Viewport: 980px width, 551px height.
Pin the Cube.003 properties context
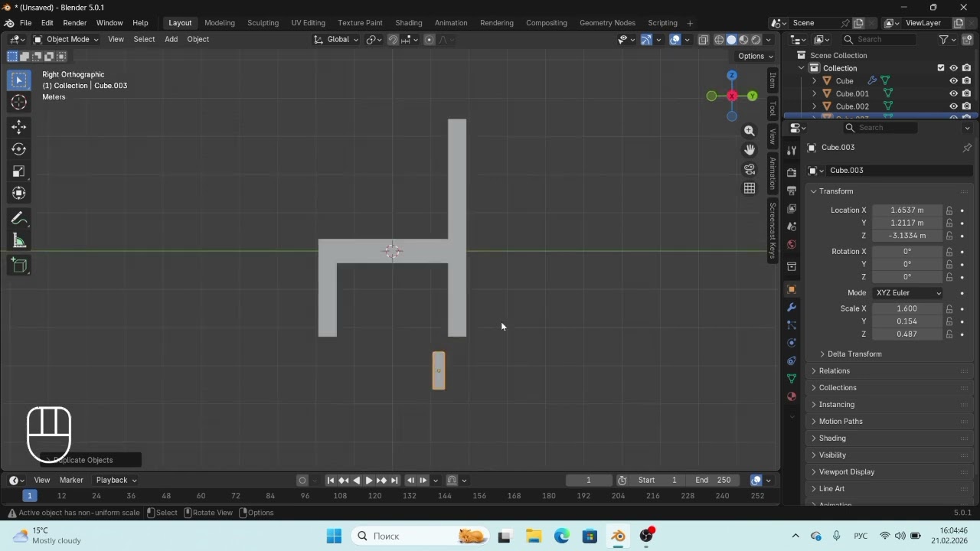[x=967, y=148]
